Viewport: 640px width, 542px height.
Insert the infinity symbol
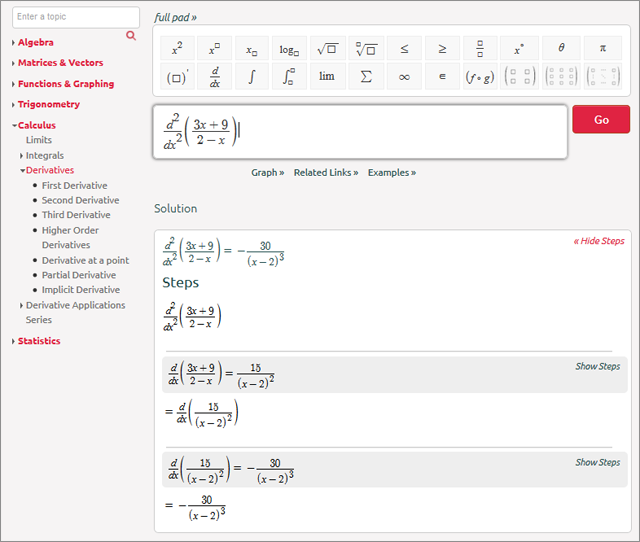point(404,76)
